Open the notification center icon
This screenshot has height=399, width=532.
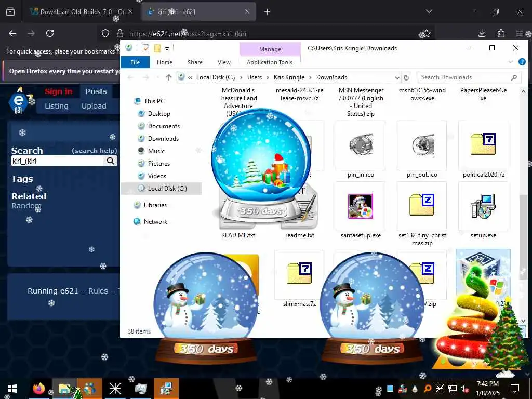[x=515, y=388]
